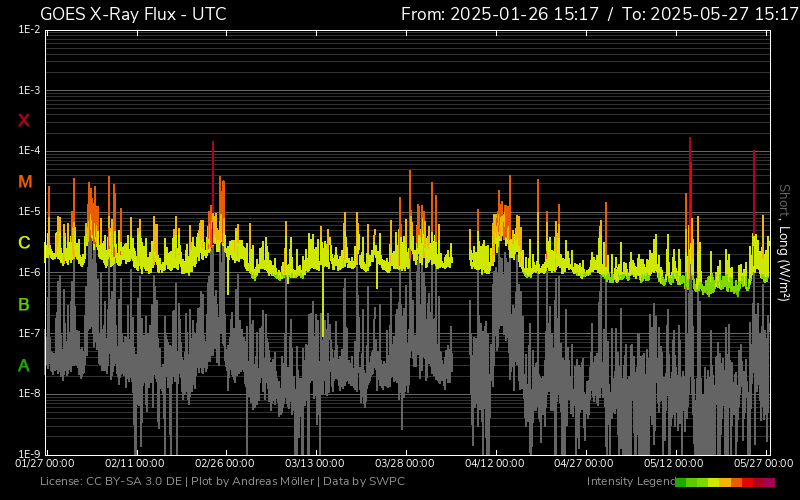Click the yellow swatch in Intensity Legend
This screenshot has width=800, height=500.
714,482
